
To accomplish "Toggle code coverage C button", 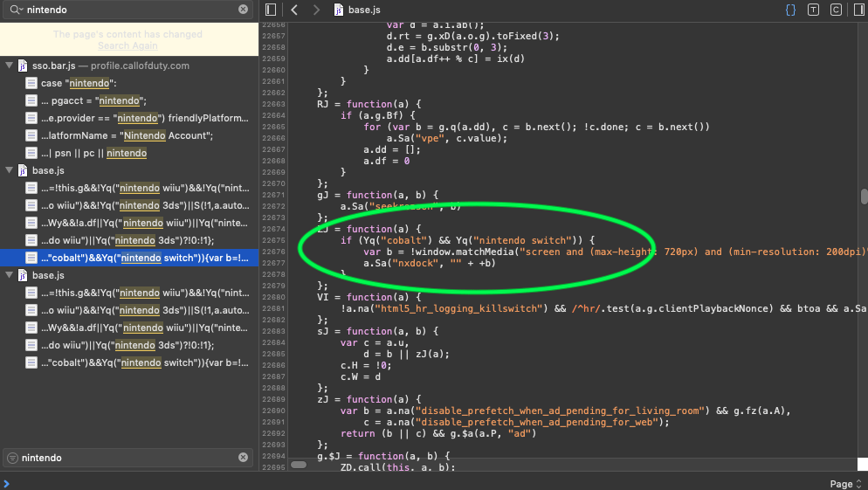I will [836, 10].
